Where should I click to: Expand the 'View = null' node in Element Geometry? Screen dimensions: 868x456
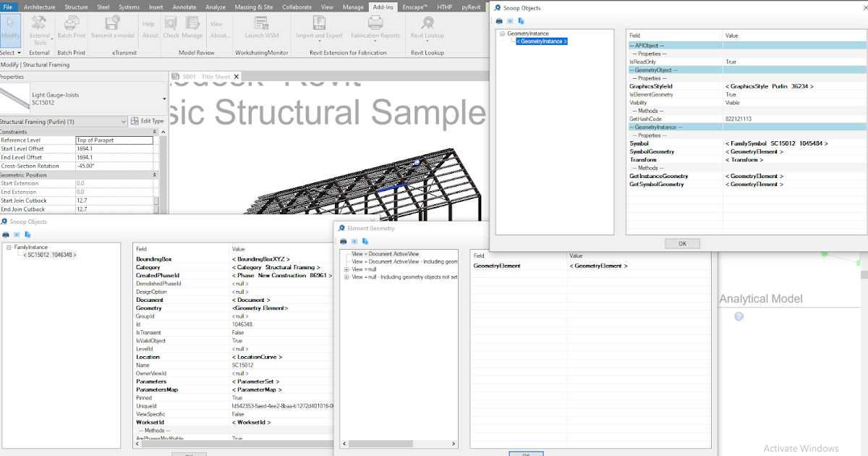pos(345,271)
